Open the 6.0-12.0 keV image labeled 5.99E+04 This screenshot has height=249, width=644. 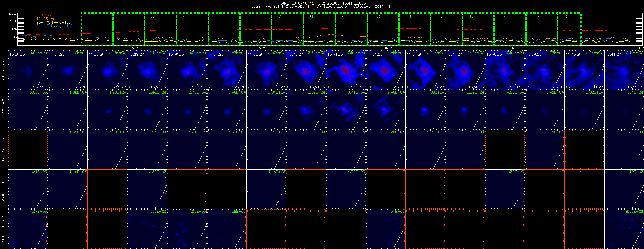click(306, 110)
